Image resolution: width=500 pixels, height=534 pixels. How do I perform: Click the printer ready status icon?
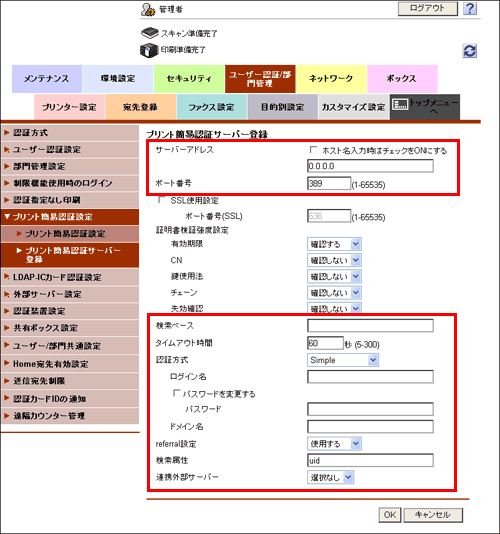[149, 50]
